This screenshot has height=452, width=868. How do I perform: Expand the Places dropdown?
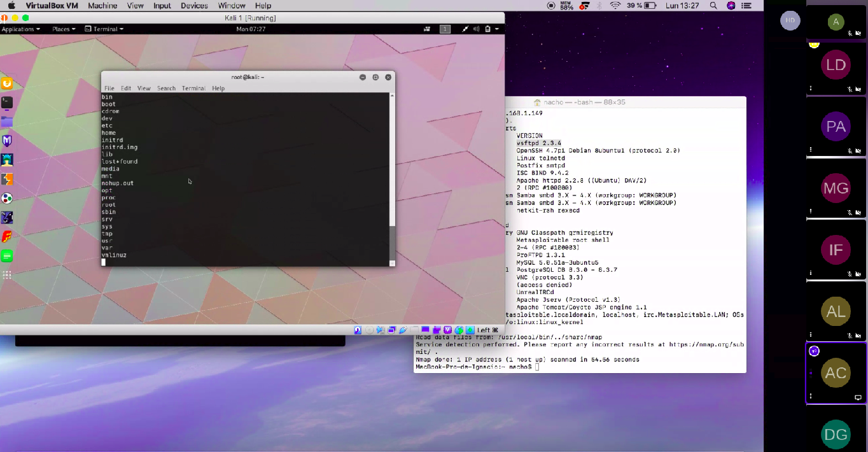(64, 29)
